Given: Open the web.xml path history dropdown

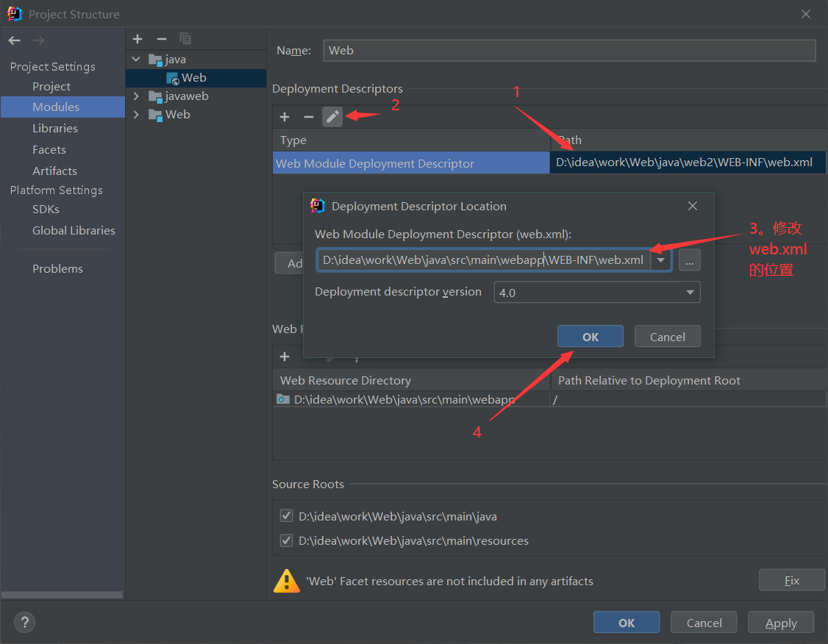Looking at the screenshot, I should [660, 260].
